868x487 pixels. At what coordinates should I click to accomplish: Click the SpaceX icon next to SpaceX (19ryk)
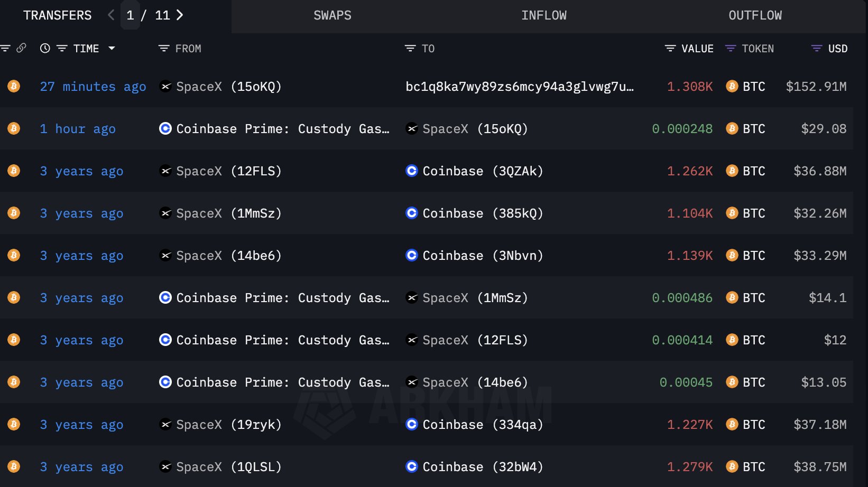coord(164,424)
